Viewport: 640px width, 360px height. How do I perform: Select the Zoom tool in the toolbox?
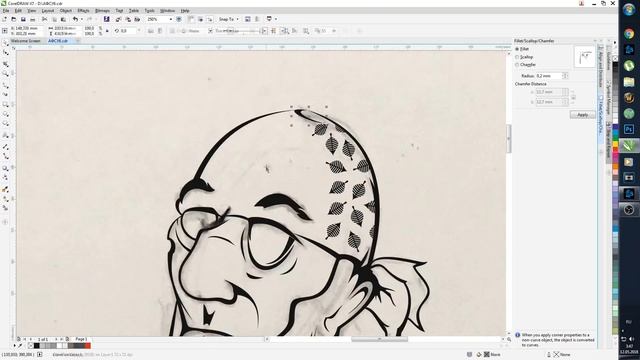click(x=5, y=74)
